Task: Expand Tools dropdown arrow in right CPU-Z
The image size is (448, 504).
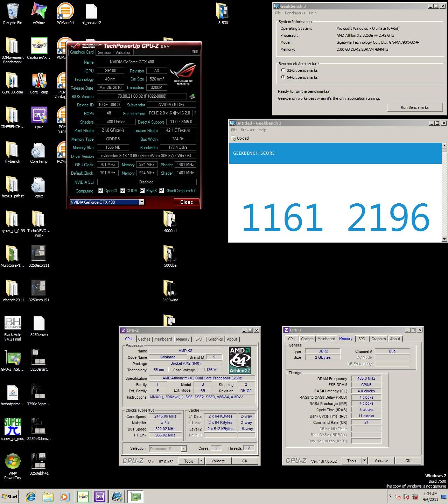Action: click(364, 461)
